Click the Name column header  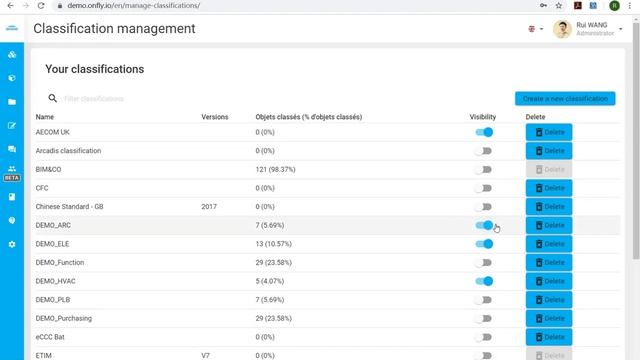point(44,117)
